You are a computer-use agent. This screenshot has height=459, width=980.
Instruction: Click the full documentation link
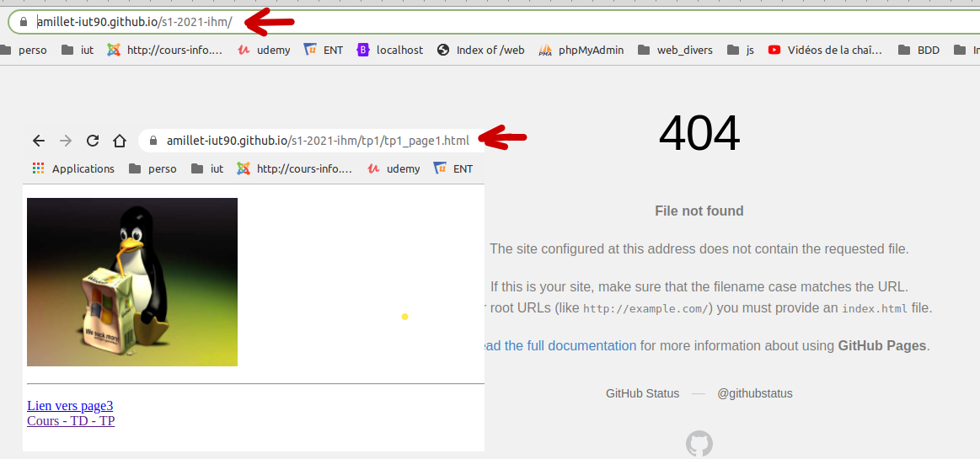click(559, 345)
